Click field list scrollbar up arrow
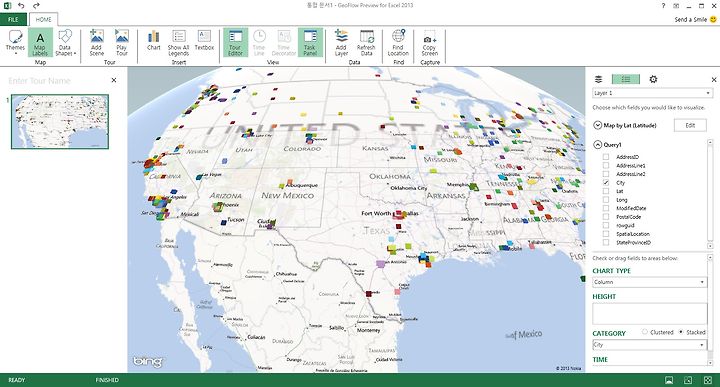The width and height of the screenshot is (720, 387). pyautogui.click(x=710, y=142)
